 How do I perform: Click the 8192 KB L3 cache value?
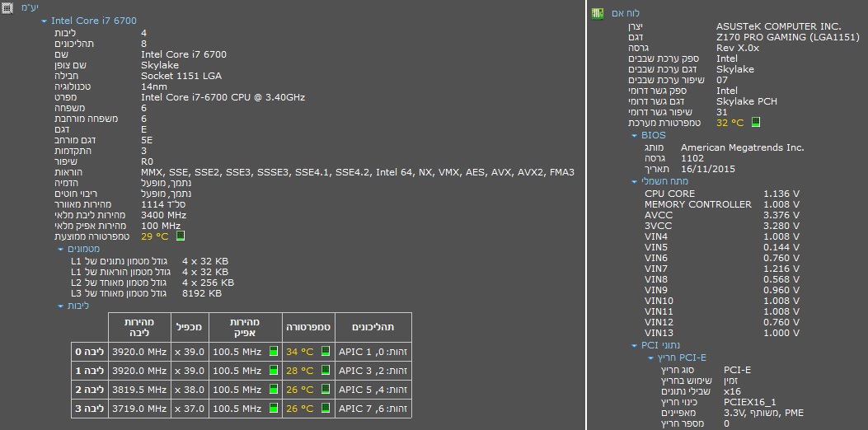click(202, 293)
